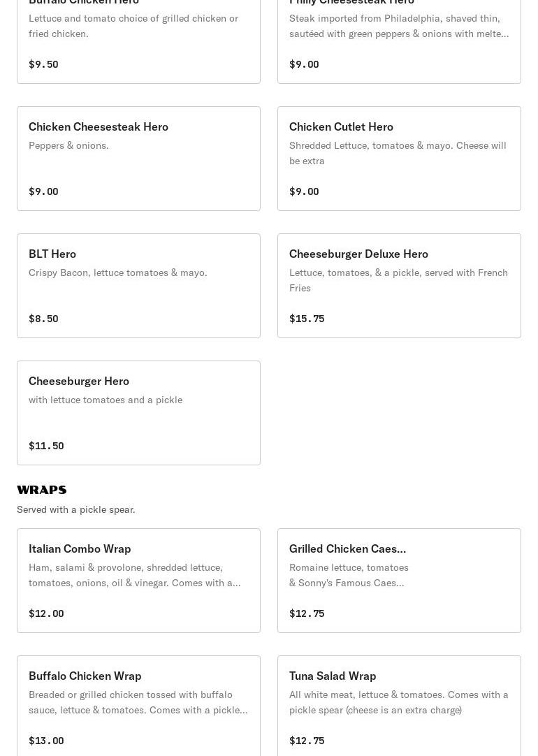Choose the Cheeseburger Hero with lettuce, tomatoes, pickle
The image size is (538, 756).
pos(138,413)
